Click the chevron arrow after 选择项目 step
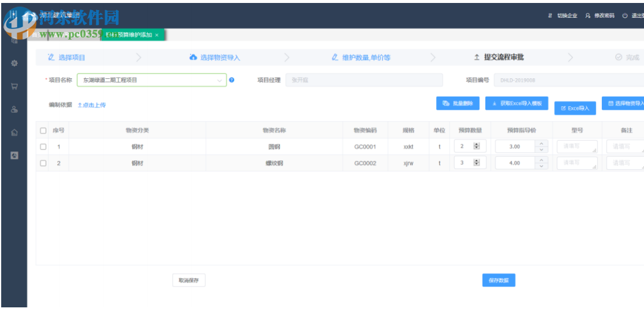This screenshot has width=644, height=321. coord(138,58)
